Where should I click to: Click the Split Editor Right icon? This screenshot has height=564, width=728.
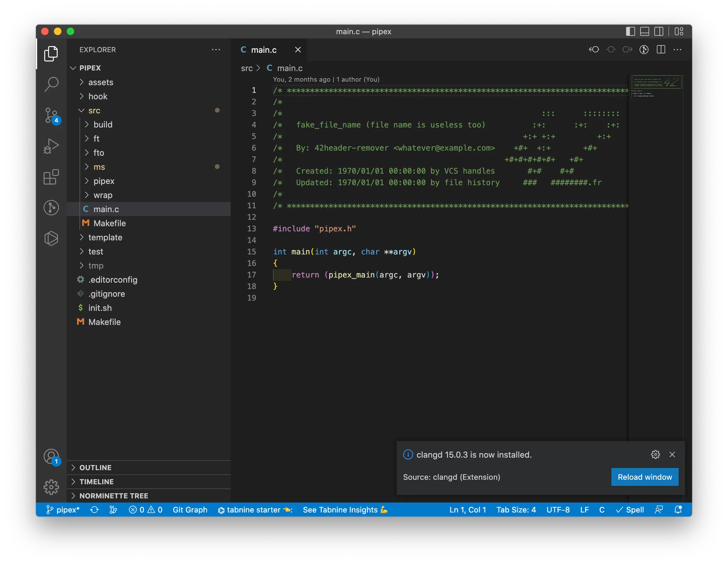[661, 50]
